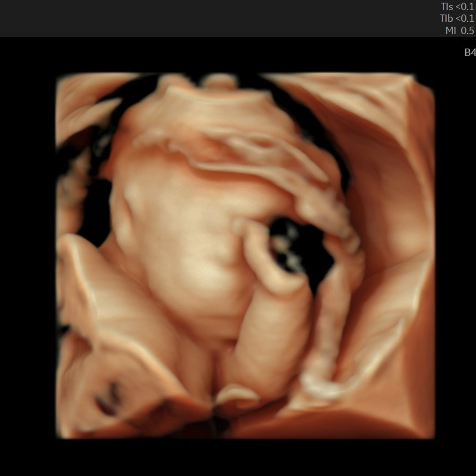Viewport: 476px width, 476px height.
Task: Select the TIb <0.1 readout
Action: tap(457, 19)
